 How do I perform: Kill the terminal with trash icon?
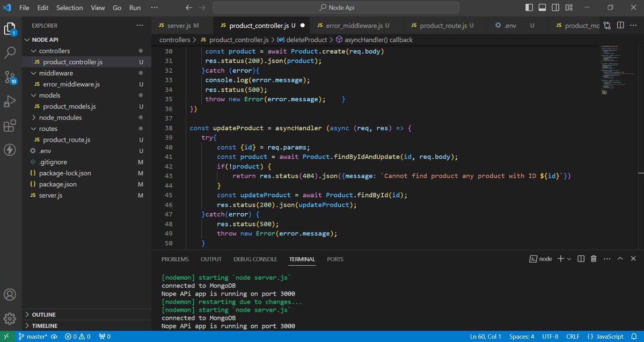pos(594,259)
